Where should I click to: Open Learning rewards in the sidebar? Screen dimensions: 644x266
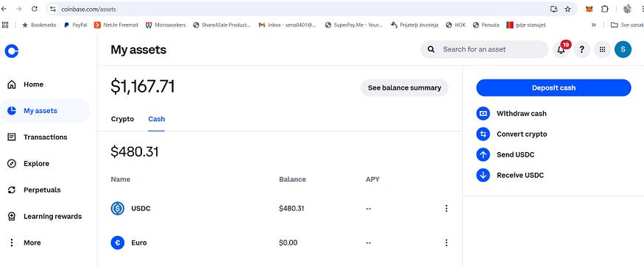45,217
